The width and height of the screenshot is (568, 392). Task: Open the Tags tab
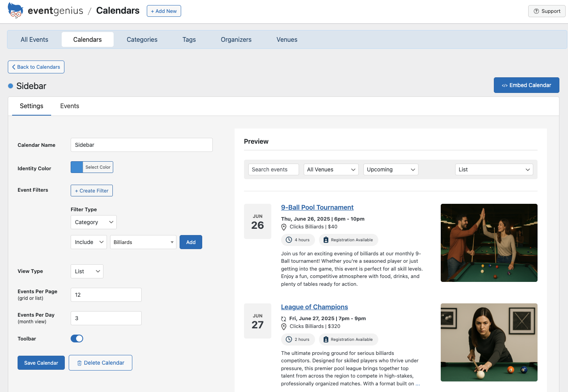189,39
